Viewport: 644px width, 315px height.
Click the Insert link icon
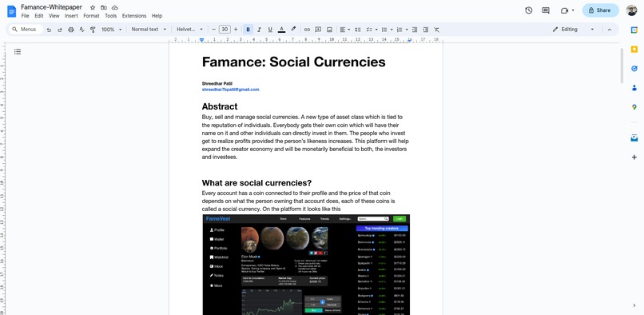click(x=307, y=30)
